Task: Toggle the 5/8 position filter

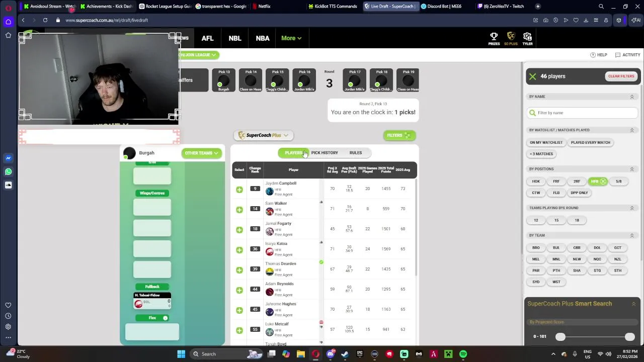Action: click(618, 182)
